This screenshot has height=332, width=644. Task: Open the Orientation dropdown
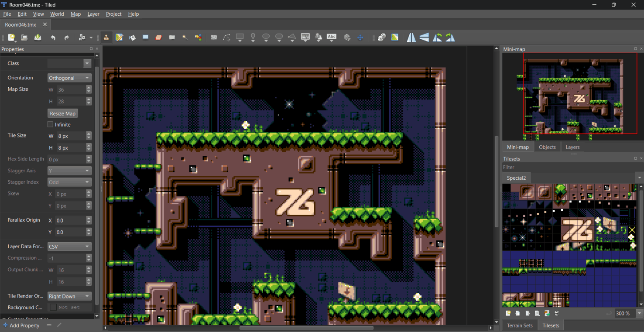pyautogui.click(x=69, y=78)
